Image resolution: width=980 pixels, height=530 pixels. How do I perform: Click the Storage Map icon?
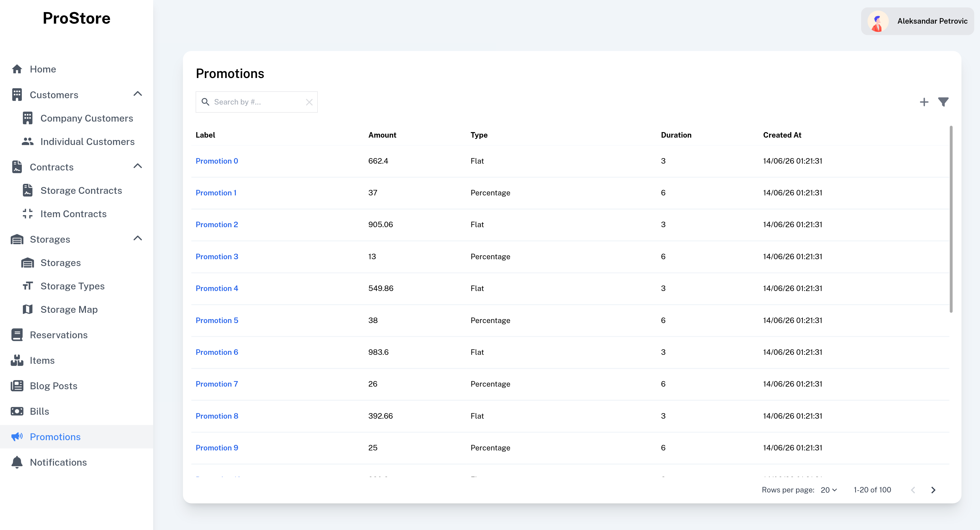27,309
